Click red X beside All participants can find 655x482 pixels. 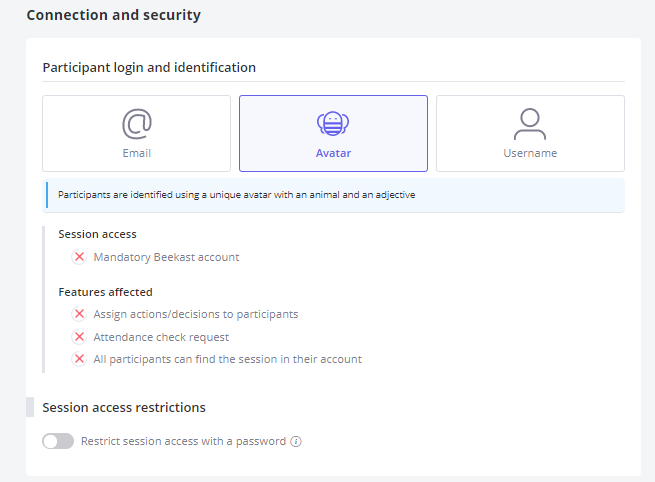point(79,359)
